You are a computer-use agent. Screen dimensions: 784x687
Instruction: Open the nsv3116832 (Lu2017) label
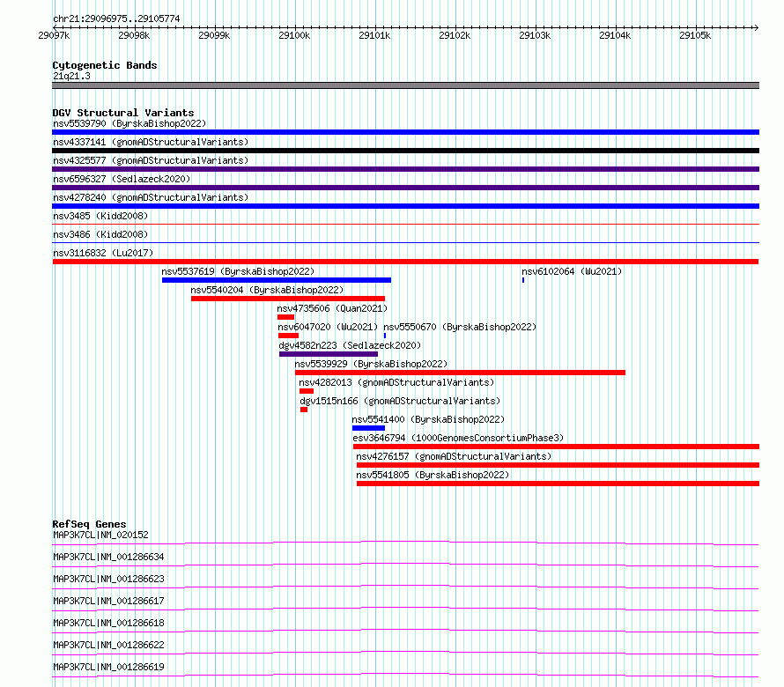(103, 253)
